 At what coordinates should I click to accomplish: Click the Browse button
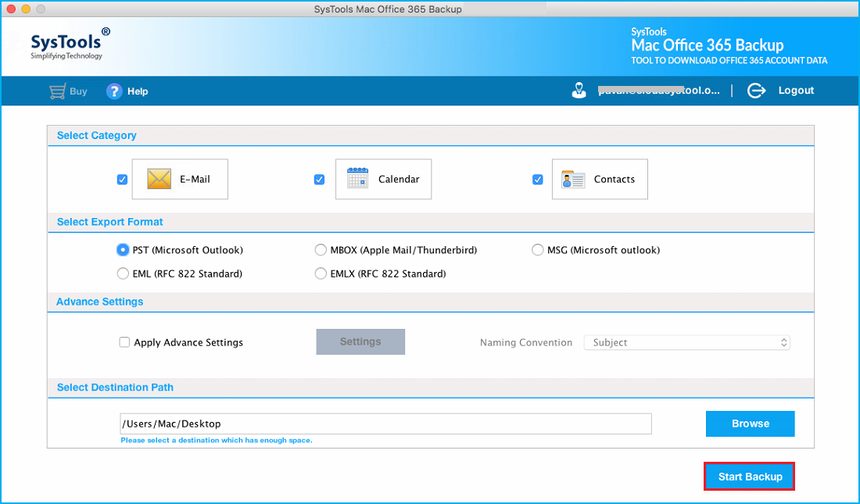(750, 424)
